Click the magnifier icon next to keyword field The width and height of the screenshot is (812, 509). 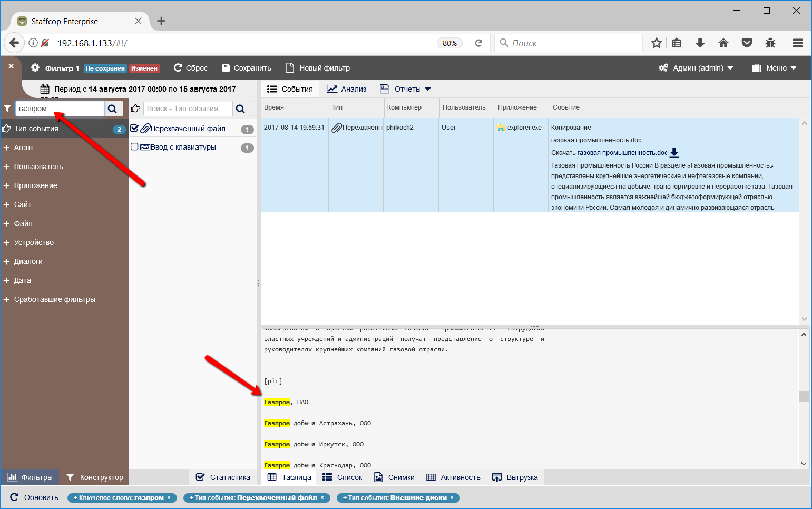[112, 109]
